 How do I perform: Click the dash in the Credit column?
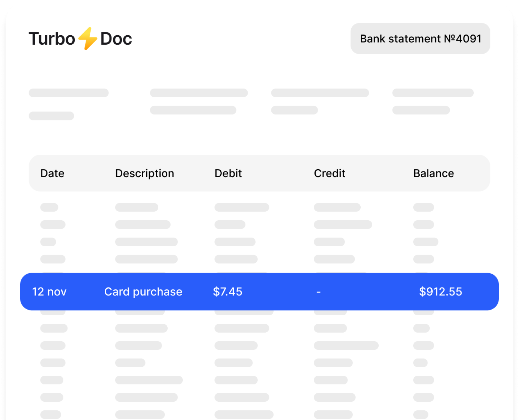click(319, 292)
